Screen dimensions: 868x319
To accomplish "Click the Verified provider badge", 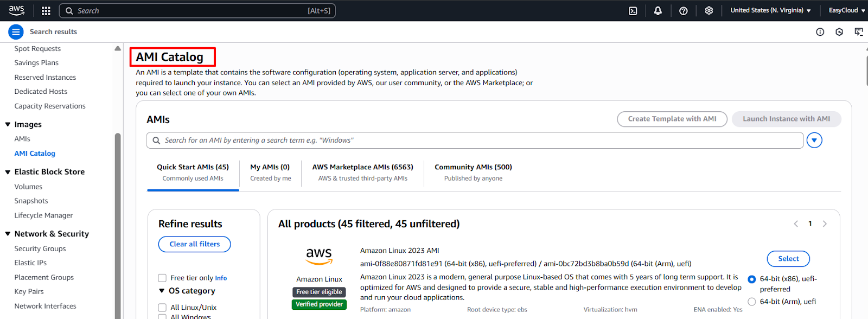I will click(x=319, y=304).
